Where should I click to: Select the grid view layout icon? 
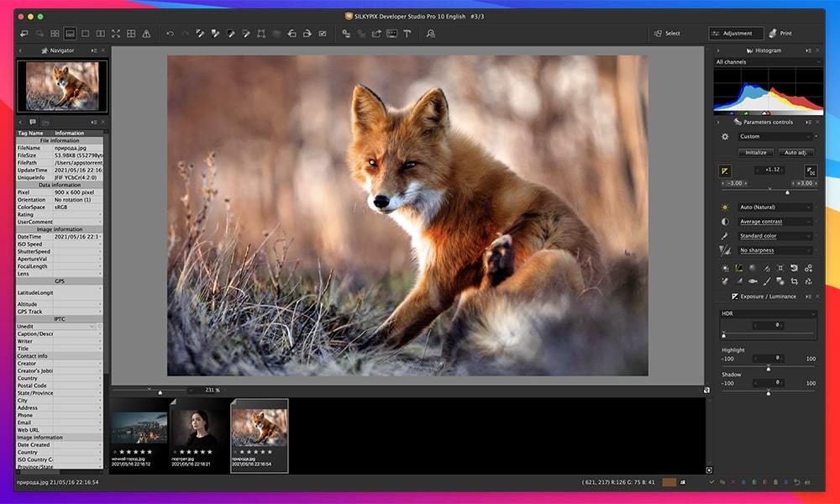pos(55,34)
